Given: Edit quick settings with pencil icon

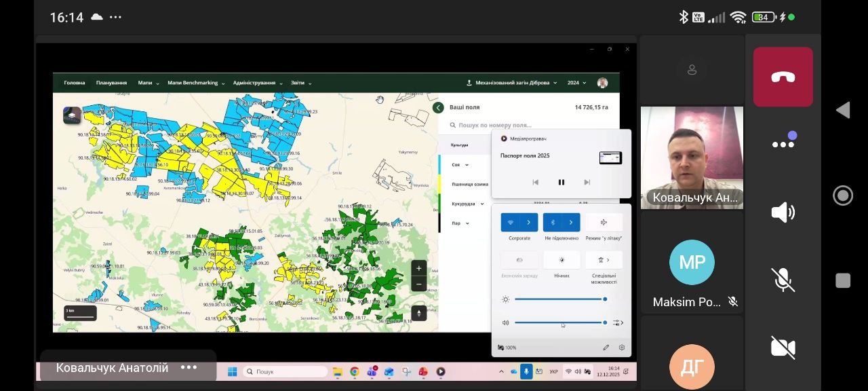Looking at the screenshot, I should (606, 348).
